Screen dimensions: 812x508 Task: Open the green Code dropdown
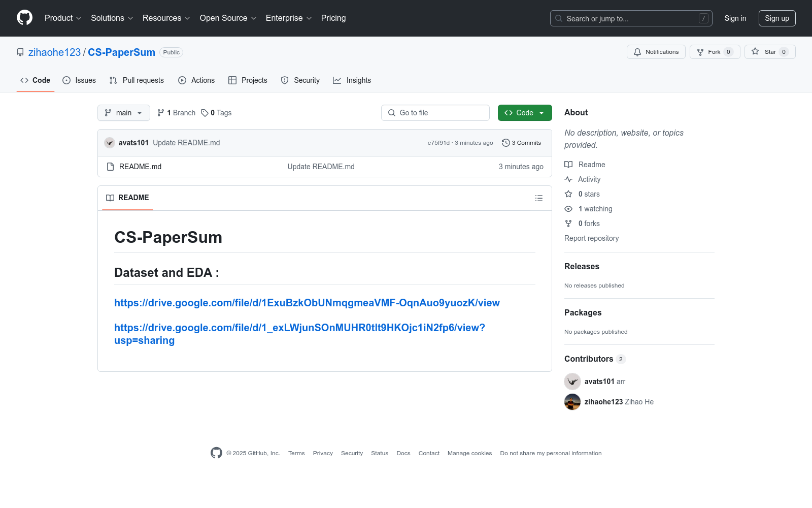tap(525, 113)
